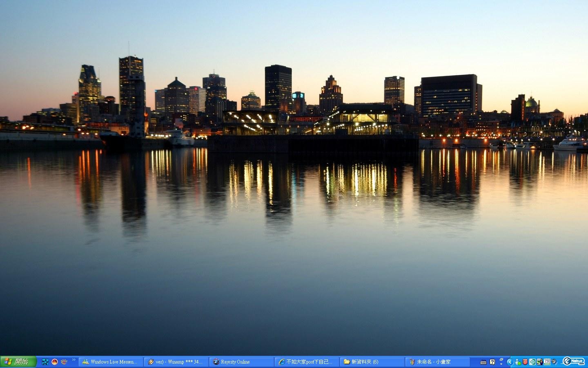Viewport: 588px width, 368px height.
Task: Click the blue star Quick Launch icon
Action: [x=45, y=362]
